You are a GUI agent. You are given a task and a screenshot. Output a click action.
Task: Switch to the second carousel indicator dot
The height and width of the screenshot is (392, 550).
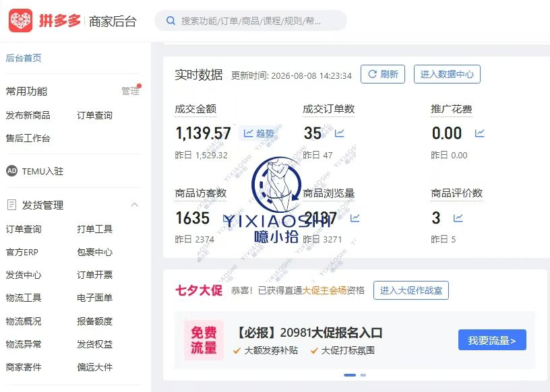coord(363,375)
